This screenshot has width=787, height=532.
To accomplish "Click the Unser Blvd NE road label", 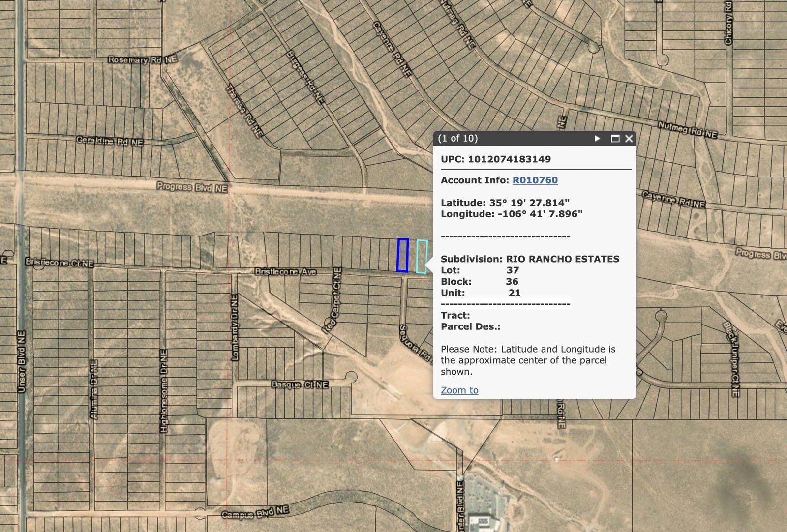I will click(x=21, y=361).
